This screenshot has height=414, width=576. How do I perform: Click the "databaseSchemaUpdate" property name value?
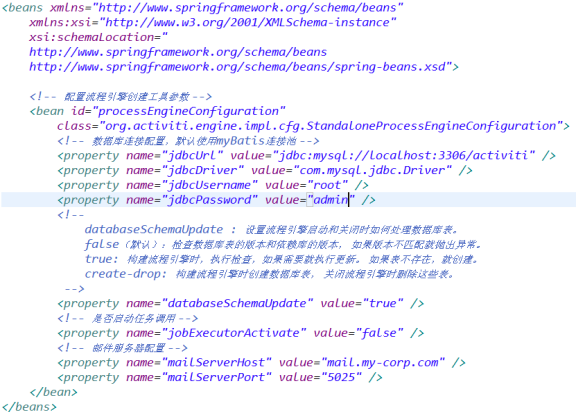point(237,303)
